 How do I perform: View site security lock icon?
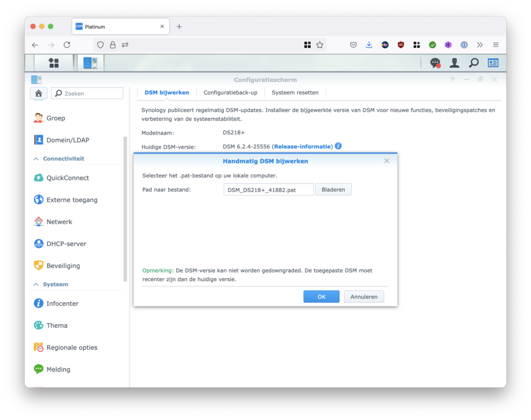(x=113, y=45)
